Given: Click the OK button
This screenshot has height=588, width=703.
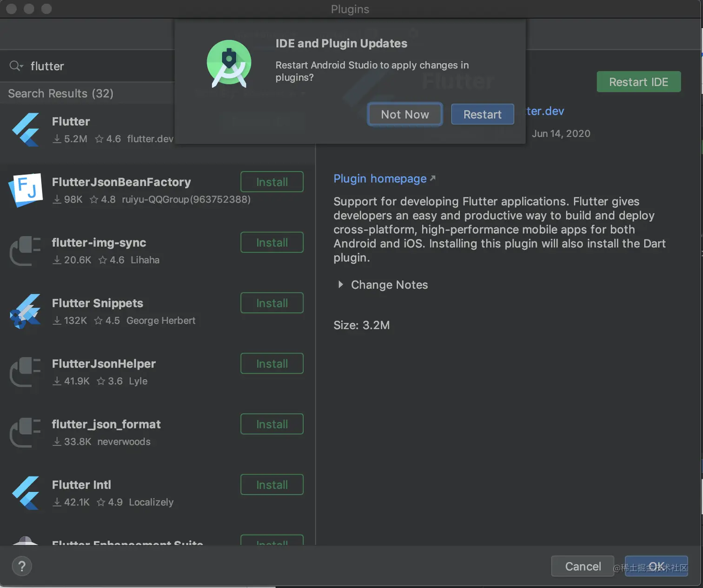Looking at the screenshot, I should (657, 566).
